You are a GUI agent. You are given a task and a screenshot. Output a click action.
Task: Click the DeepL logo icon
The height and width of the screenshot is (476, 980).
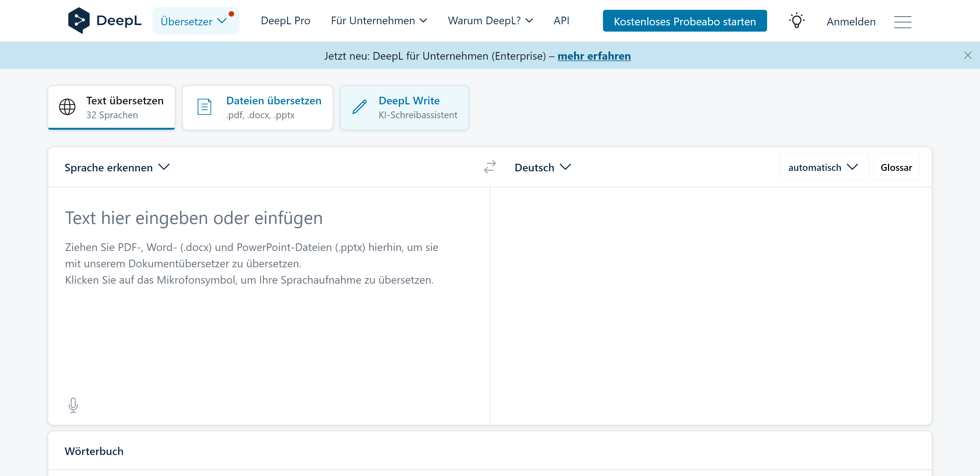pyautogui.click(x=79, y=20)
